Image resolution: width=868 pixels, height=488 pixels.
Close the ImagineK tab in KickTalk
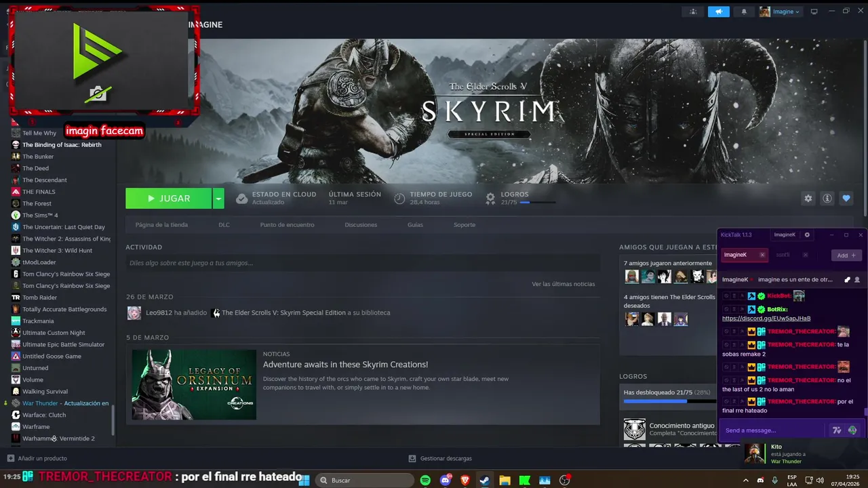tap(762, 255)
